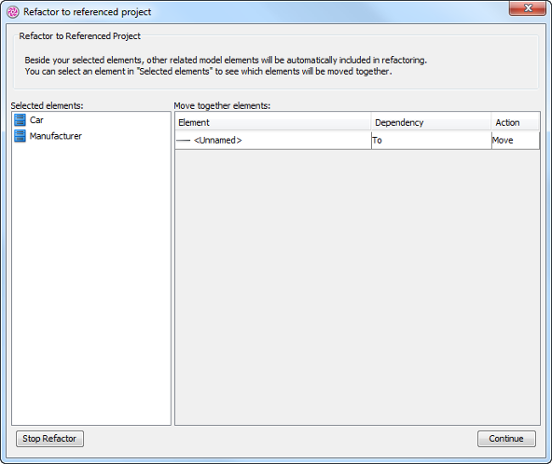Click the Dependency column header
The height and width of the screenshot is (464, 552).
[431, 123]
